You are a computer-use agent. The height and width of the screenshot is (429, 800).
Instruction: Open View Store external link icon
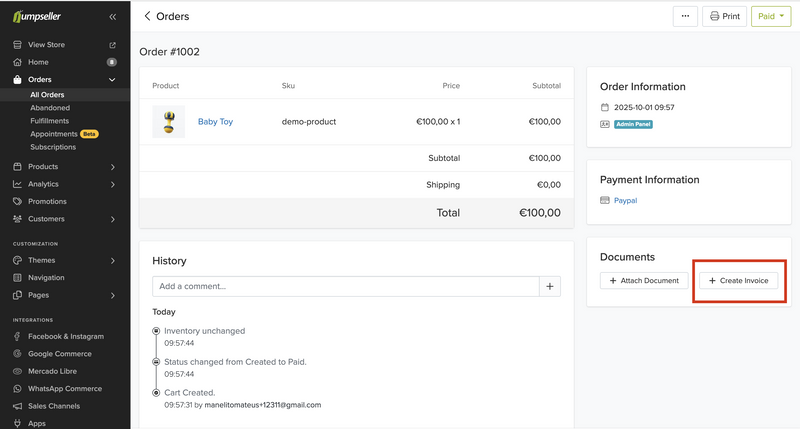coord(112,45)
